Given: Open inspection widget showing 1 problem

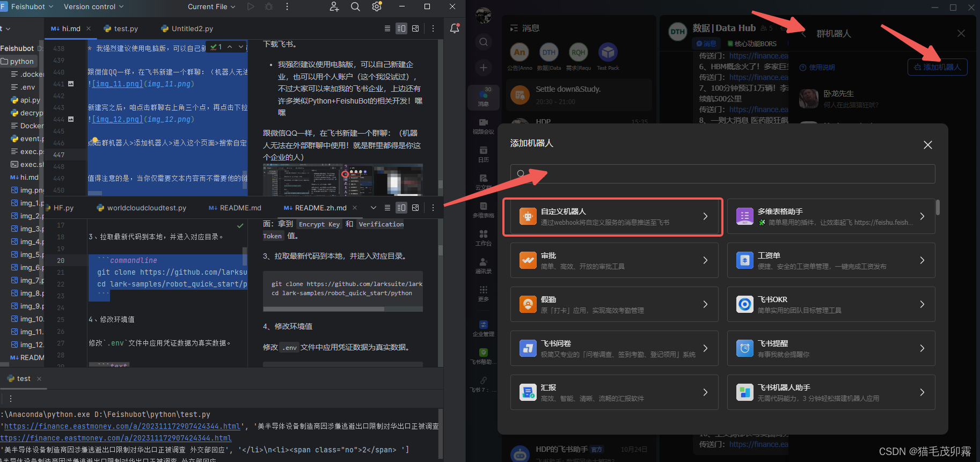Looking at the screenshot, I should click(216, 47).
